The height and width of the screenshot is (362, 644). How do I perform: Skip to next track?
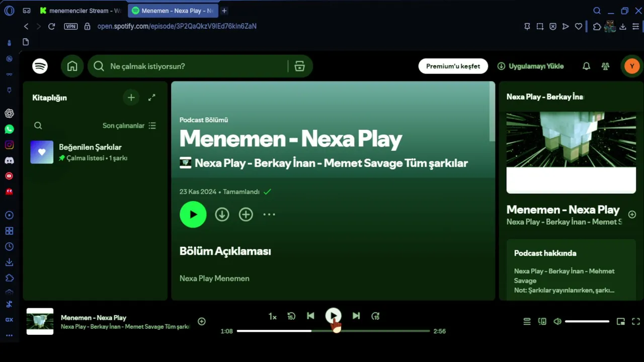(356, 316)
